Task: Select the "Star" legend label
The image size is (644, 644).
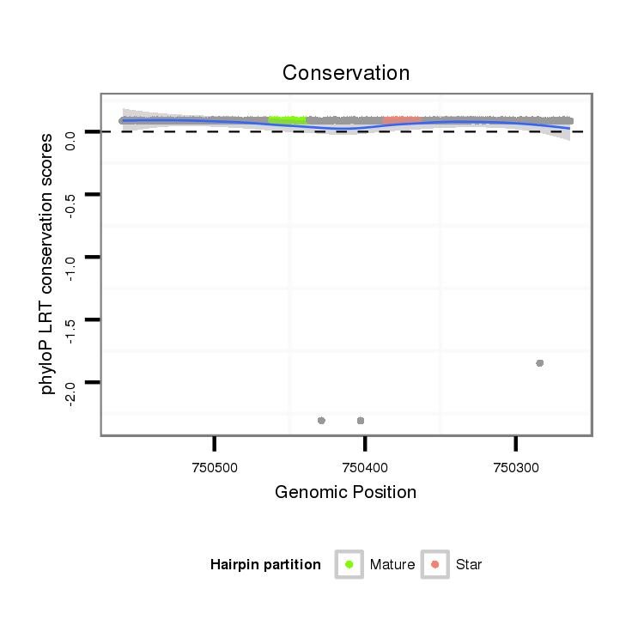Action: (x=469, y=565)
